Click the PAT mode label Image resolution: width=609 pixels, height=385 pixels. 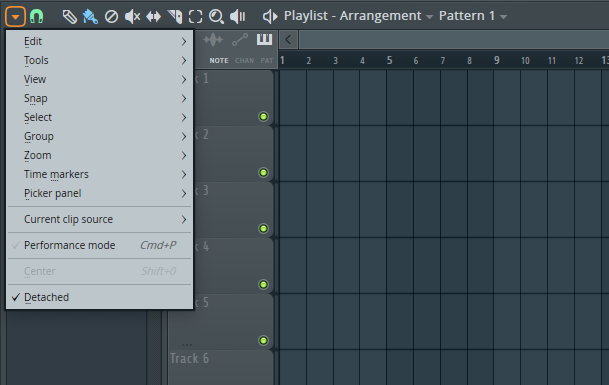pyautogui.click(x=267, y=61)
